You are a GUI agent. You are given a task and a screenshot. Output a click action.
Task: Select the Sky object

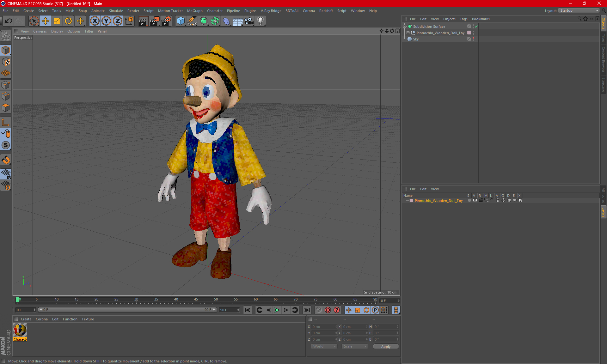tap(416, 39)
